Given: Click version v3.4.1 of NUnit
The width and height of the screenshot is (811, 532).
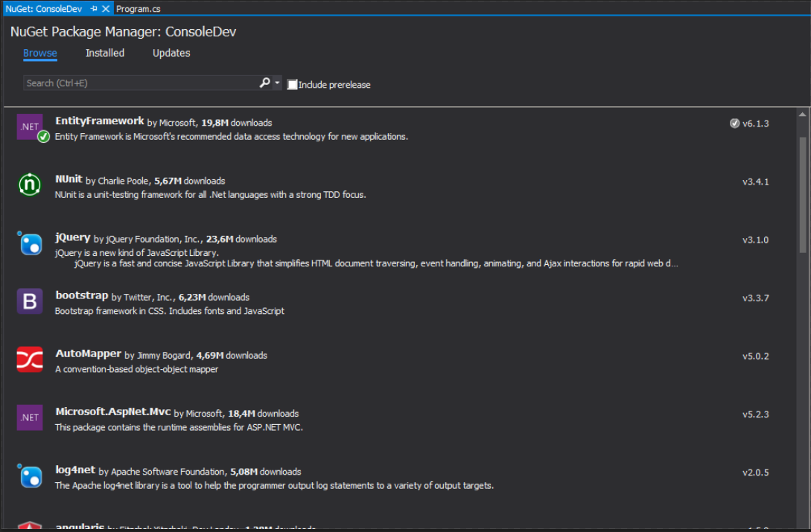Looking at the screenshot, I should coord(756,182).
